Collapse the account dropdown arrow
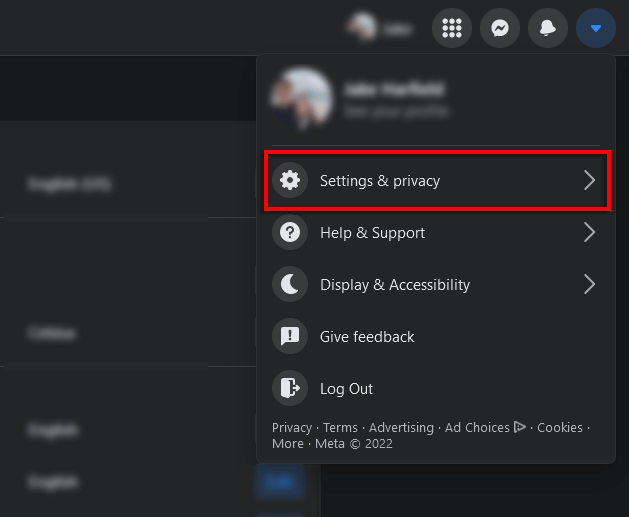Image resolution: width=629 pixels, height=517 pixels. tap(595, 28)
